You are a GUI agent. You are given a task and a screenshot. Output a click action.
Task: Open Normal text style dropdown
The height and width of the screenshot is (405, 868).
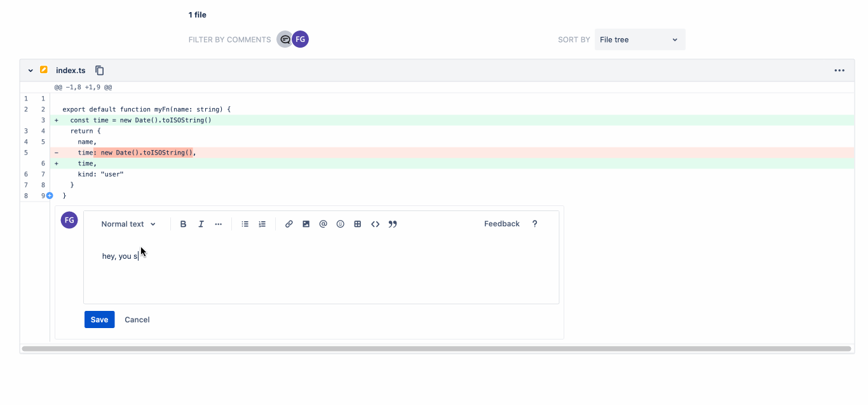click(x=128, y=224)
